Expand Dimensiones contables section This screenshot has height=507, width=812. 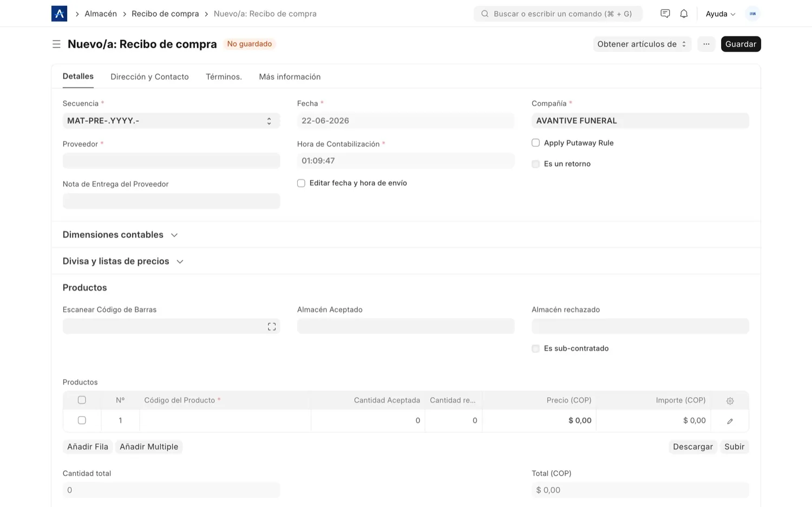(120, 234)
